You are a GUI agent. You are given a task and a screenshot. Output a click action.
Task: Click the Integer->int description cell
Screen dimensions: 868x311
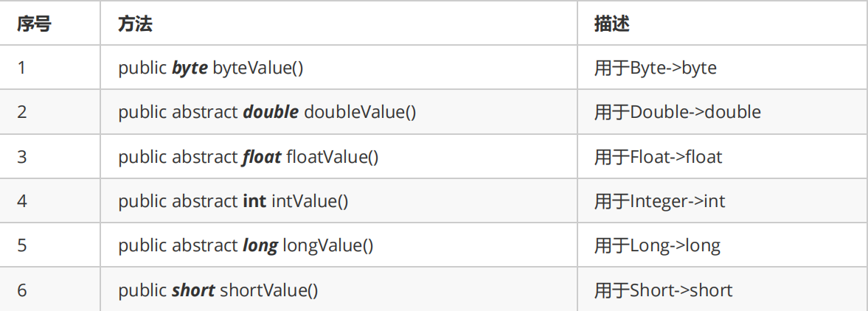pos(723,201)
